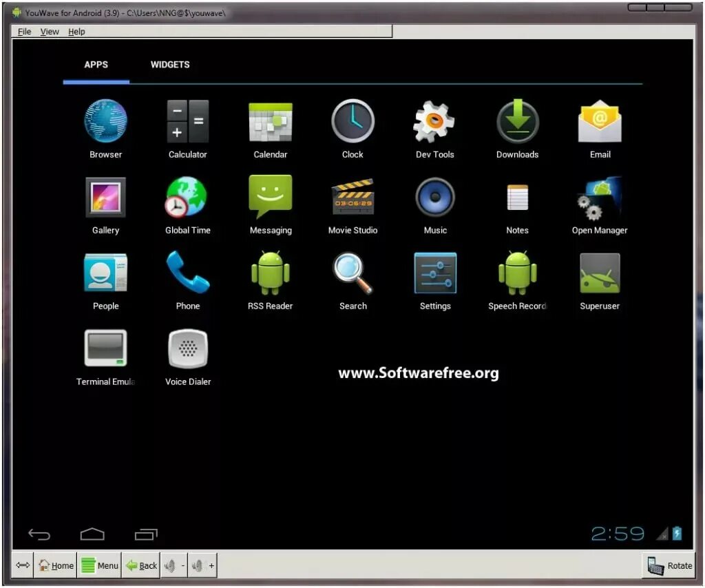Launch Speech Recorder app
The image size is (705, 588).
pyautogui.click(x=518, y=280)
